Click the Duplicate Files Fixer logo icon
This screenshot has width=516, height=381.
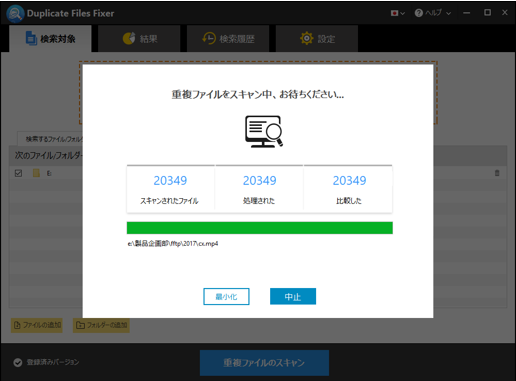(x=15, y=14)
